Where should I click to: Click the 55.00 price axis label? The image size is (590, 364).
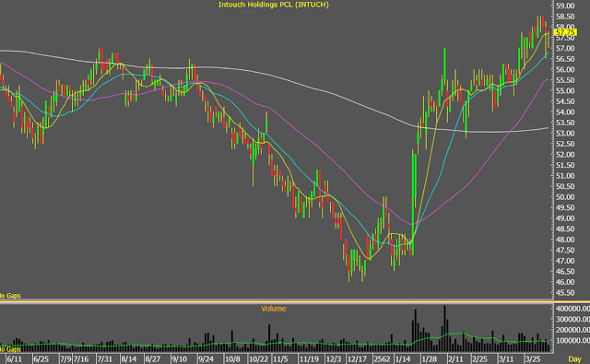coord(565,91)
